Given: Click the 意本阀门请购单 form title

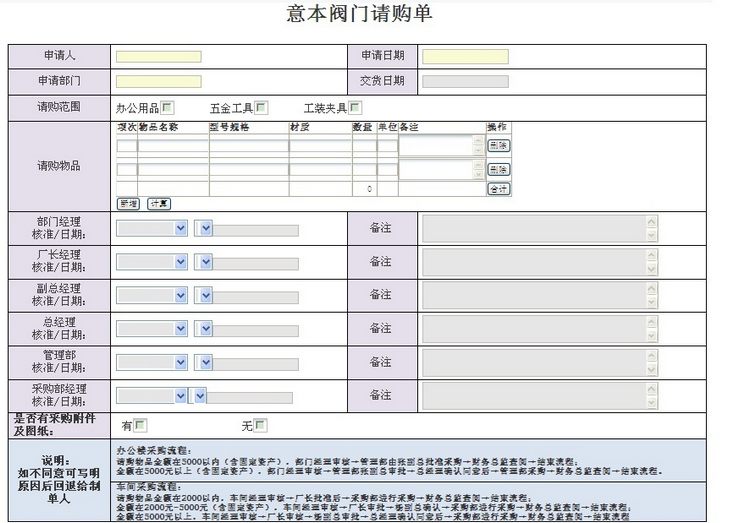Looking at the screenshot, I should [x=360, y=13].
